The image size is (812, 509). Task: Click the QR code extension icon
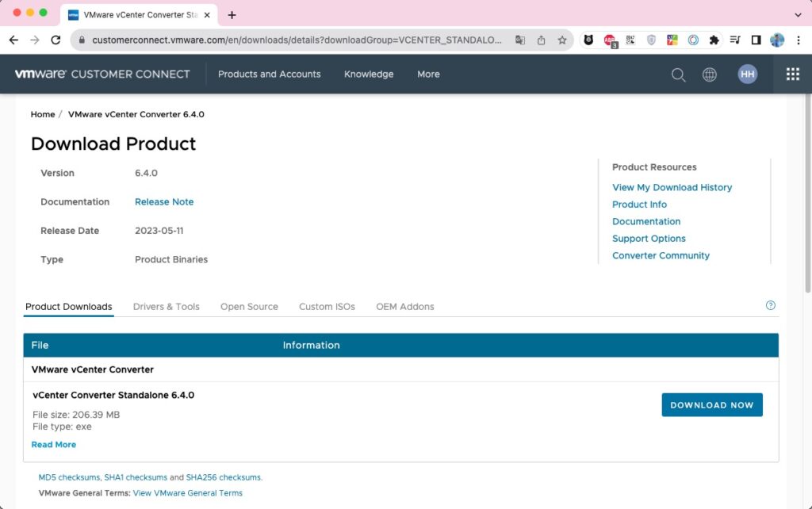[x=630, y=40]
